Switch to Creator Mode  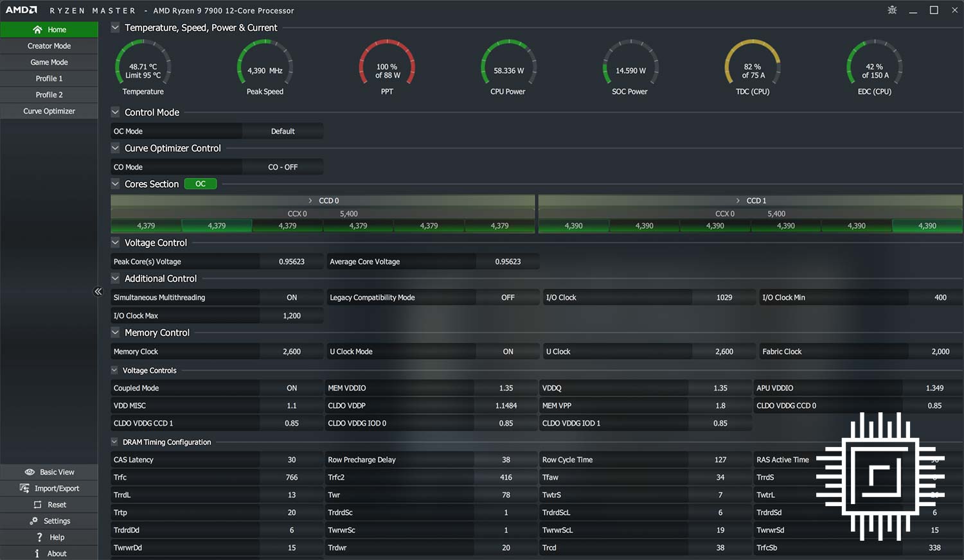click(49, 46)
